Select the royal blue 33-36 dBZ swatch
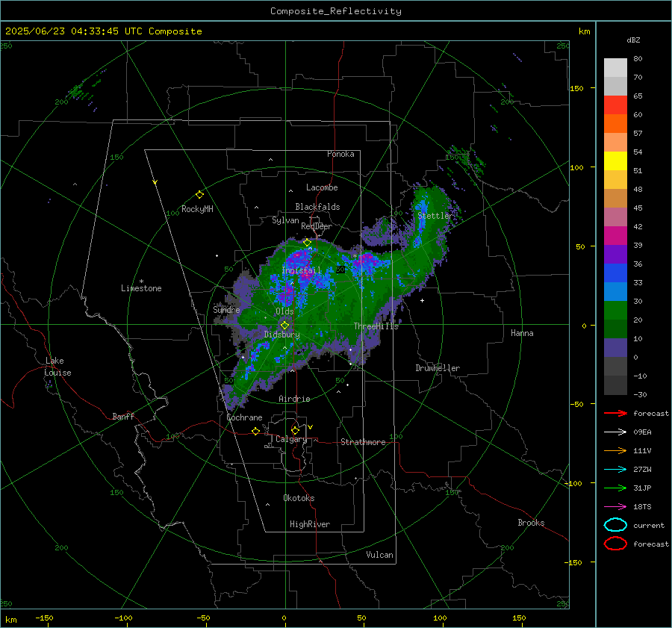Viewport: 672px width, 628px height. point(615,273)
